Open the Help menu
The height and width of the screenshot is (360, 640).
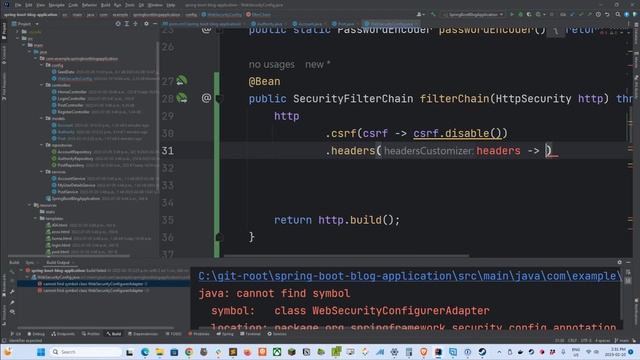(x=171, y=5)
